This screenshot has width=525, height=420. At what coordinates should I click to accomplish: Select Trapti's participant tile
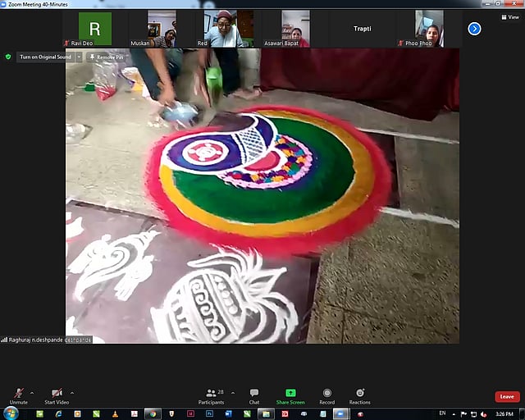363,29
